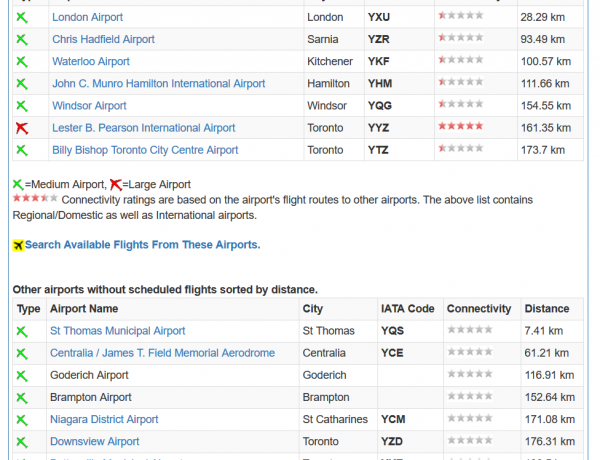Open Search Available Flights From These Airports

[x=142, y=245]
